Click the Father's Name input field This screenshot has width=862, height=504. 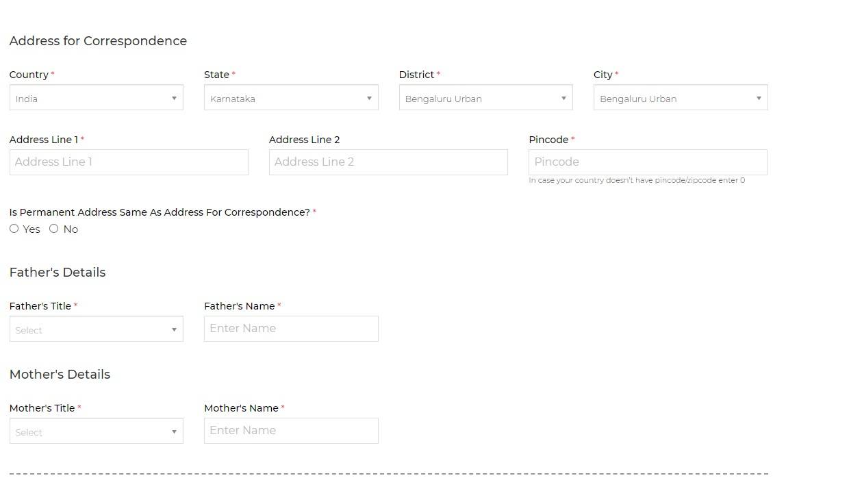pos(291,329)
